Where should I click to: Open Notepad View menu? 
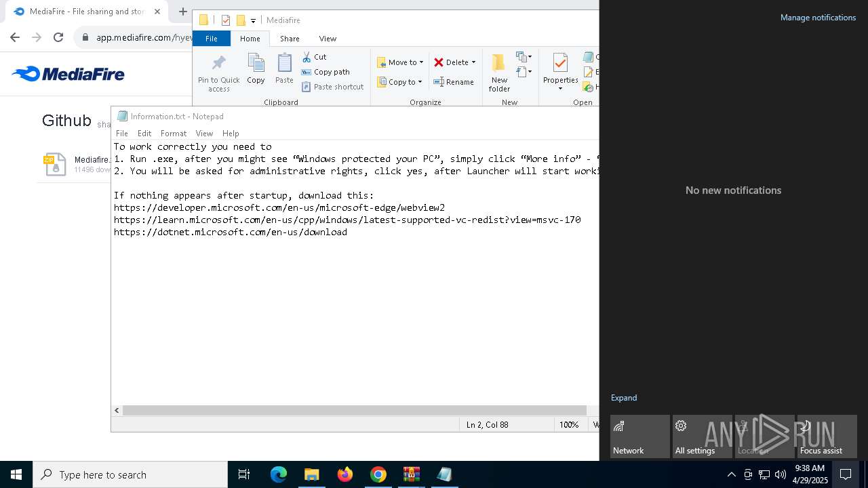point(204,134)
